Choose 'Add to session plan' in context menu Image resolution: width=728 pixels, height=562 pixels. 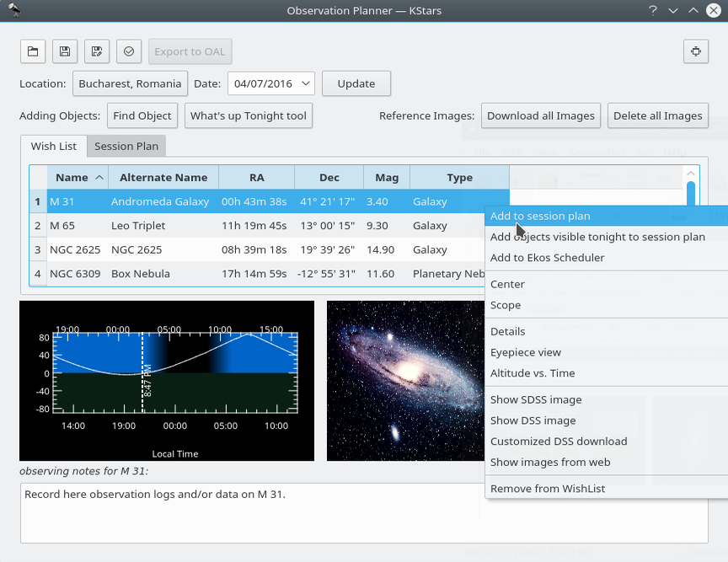pyautogui.click(x=540, y=216)
